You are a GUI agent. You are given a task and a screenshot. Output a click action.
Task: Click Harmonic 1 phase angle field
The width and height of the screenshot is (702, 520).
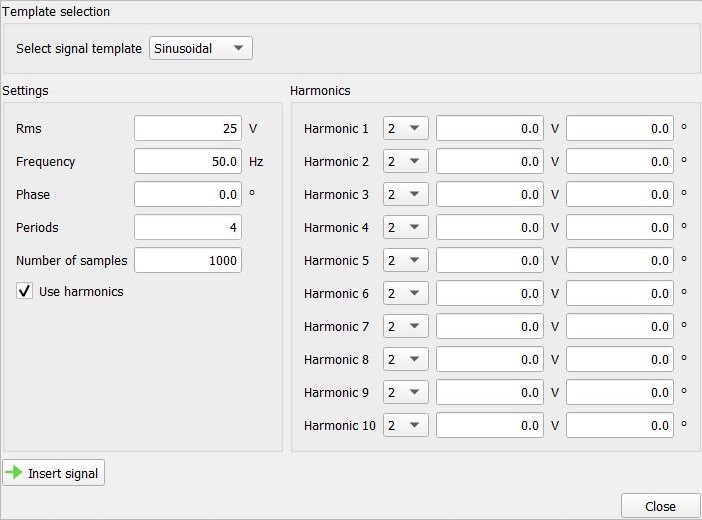[x=620, y=128]
